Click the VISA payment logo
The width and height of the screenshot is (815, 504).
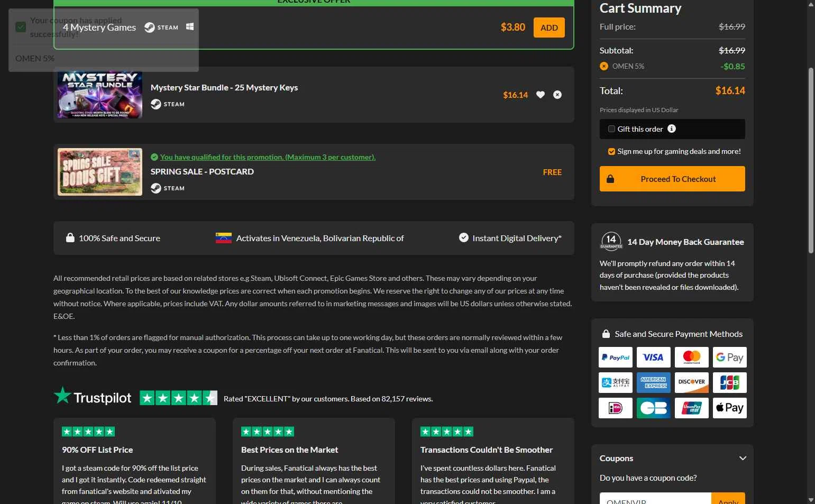click(654, 358)
